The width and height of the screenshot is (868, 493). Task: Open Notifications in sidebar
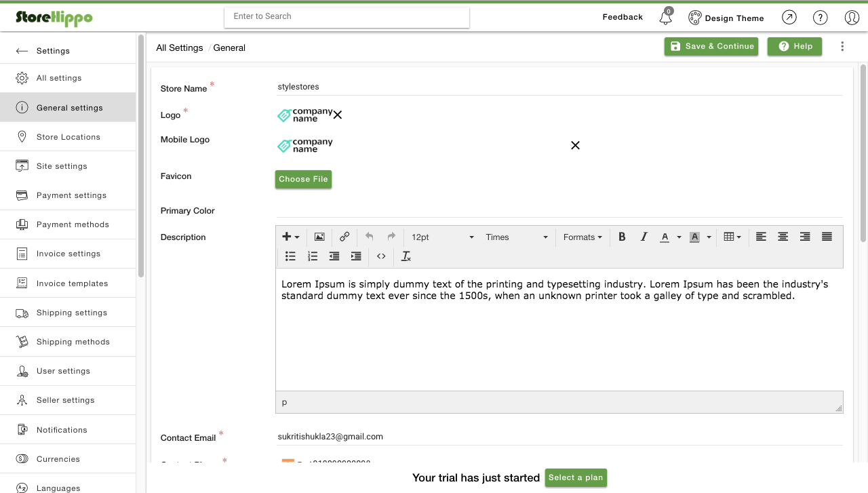point(68,429)
